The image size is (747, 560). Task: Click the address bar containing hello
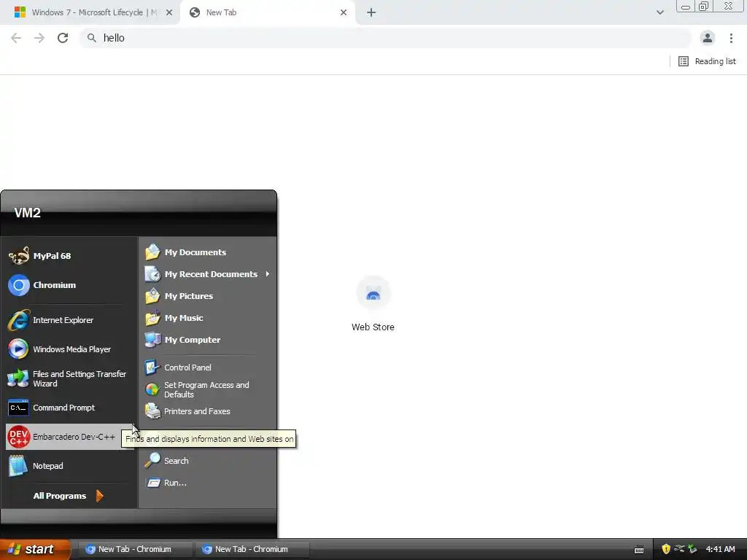(385, 38)
